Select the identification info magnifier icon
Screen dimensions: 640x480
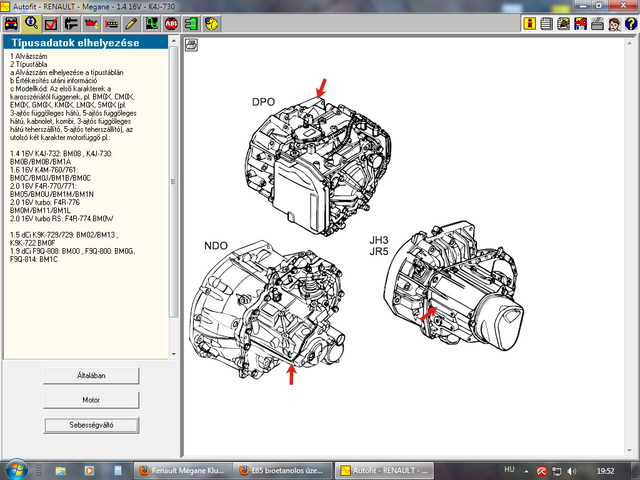[x=31, y=24]
